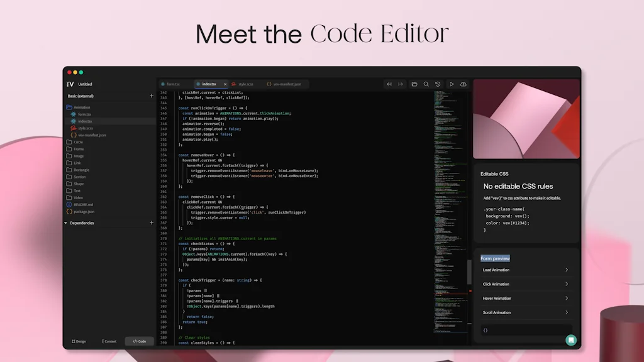Click line number 370 in gutter
The width and height of the screenshot is (644, 362).
point(164,238)
